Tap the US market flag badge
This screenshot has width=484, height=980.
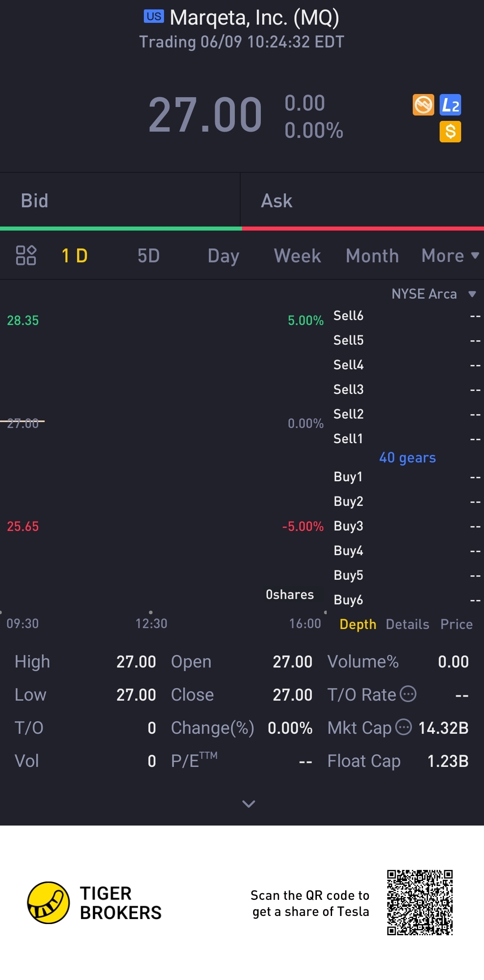pyautogui.click(x=154, y=17)
